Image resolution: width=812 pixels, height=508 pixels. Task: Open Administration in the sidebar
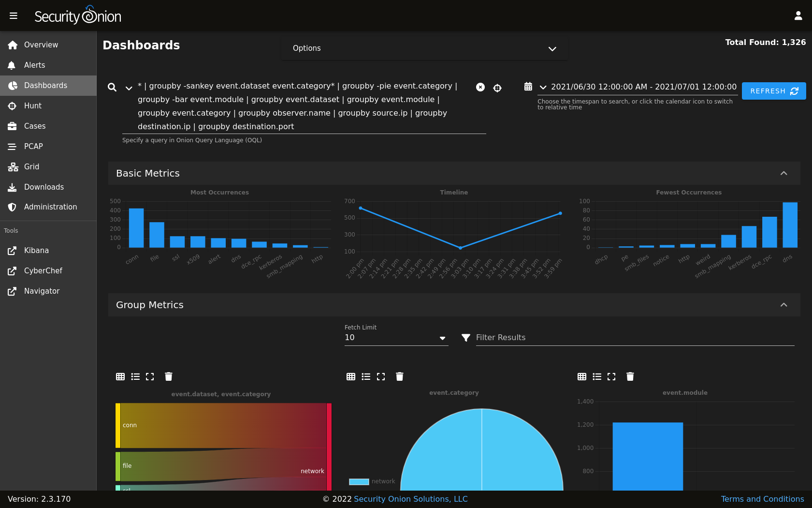pyautogui.click(x=48, y=207)
